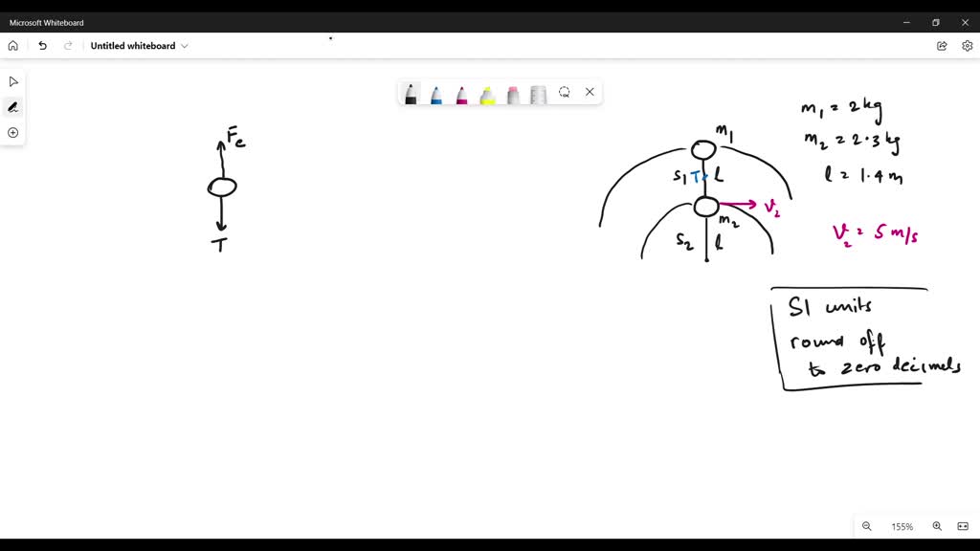The width and height of the screenshot is (980, 551).
Task: Click the Microsoft Whiteboard title bar label
Action: pyautogui.click(x=49, y=22)
